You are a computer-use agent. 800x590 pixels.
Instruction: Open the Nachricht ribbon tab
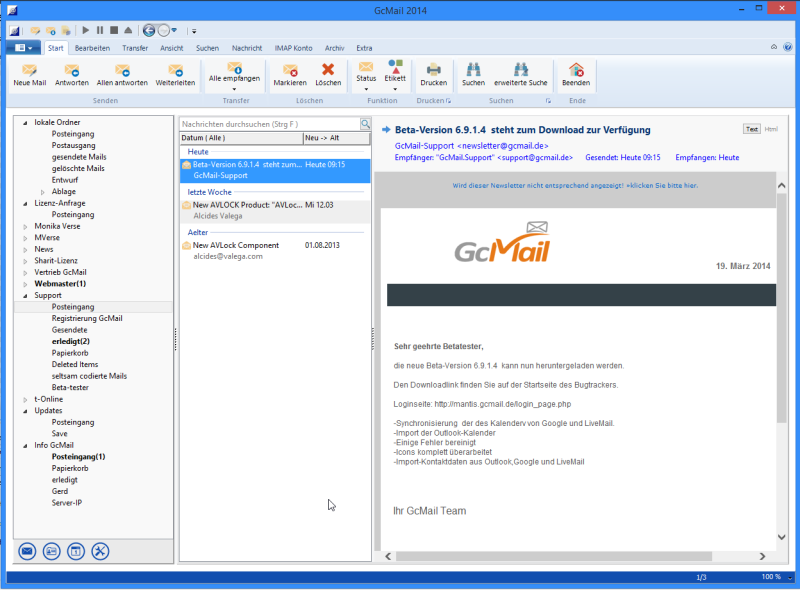[x=246, y=48]
